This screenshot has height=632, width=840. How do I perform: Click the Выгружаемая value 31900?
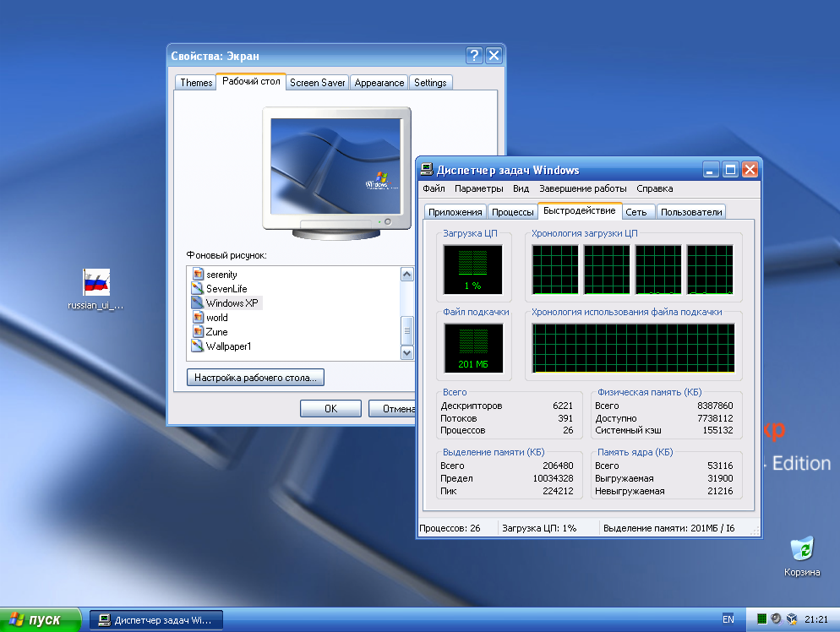720,477
